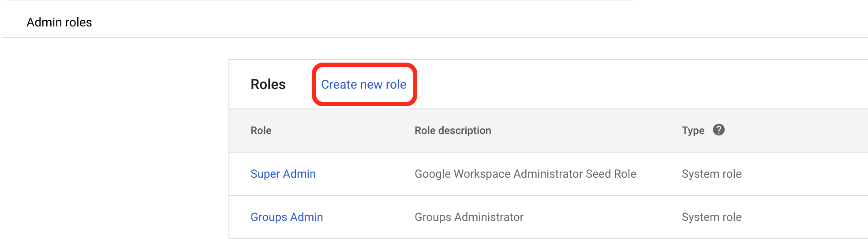Open the Groups Admin role

point(287,217)
